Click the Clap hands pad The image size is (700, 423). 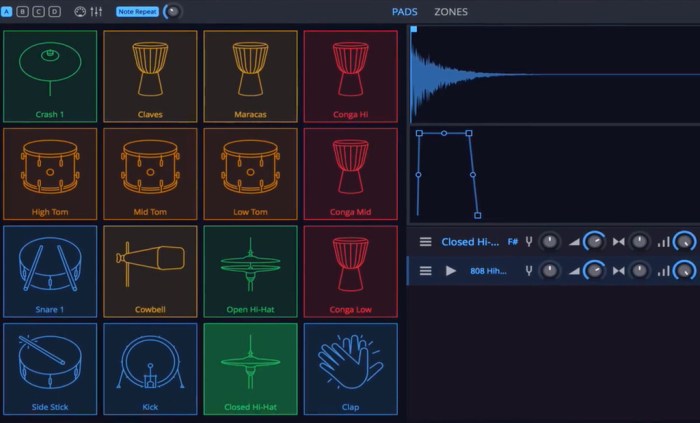point(350,368)
